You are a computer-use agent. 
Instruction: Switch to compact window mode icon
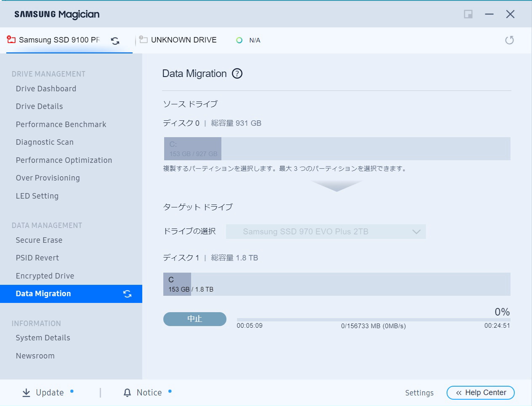[x=468, y=14]
